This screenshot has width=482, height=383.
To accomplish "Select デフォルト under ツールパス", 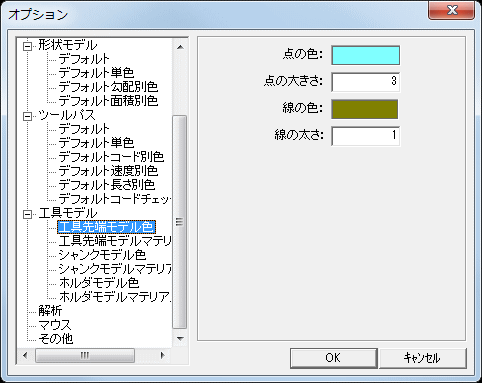I will click(84, 129).
